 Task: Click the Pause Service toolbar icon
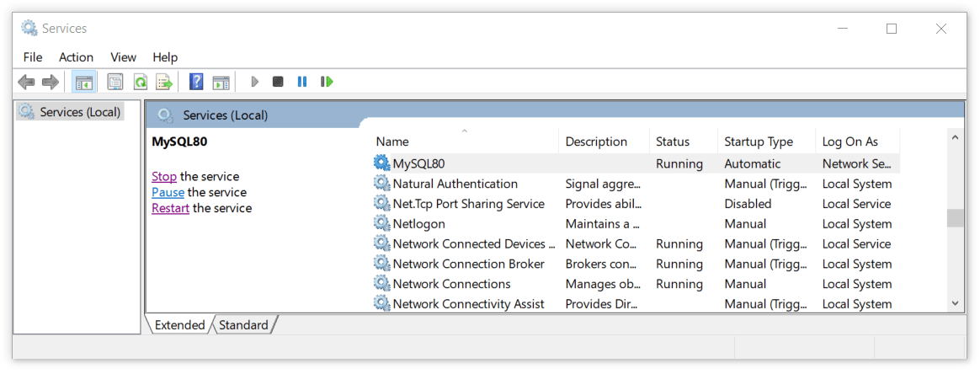tap(302, 82)
